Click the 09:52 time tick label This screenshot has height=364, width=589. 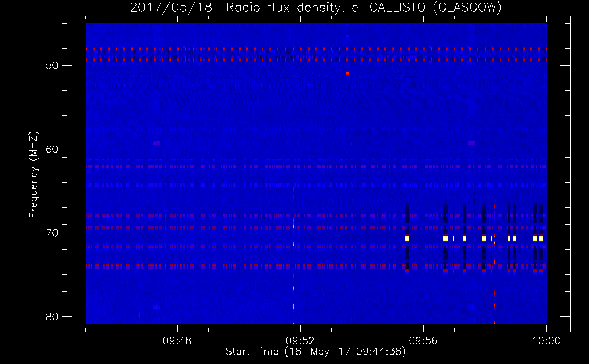pyautogui.click(x=300, y=341)
